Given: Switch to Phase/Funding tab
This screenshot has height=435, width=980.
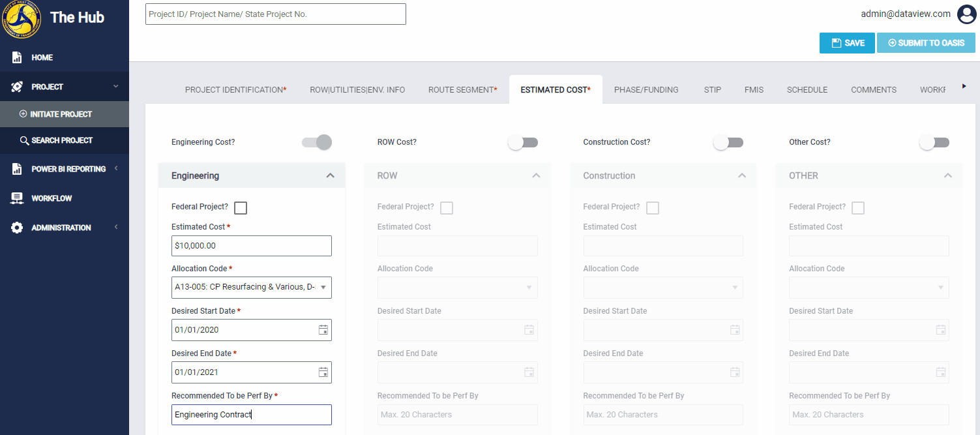Looking at the screenshot, I should (x=646, y=90).
